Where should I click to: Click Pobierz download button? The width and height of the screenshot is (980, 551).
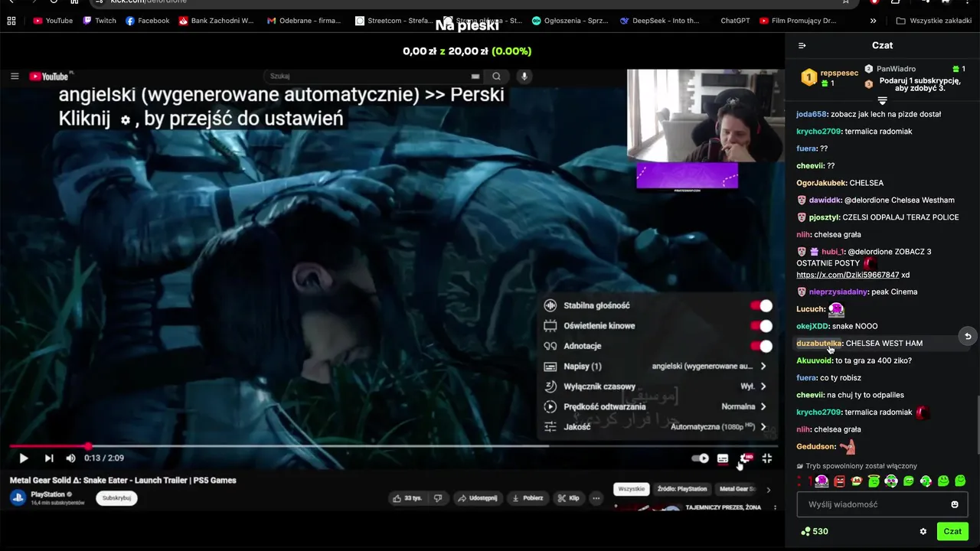528,498
